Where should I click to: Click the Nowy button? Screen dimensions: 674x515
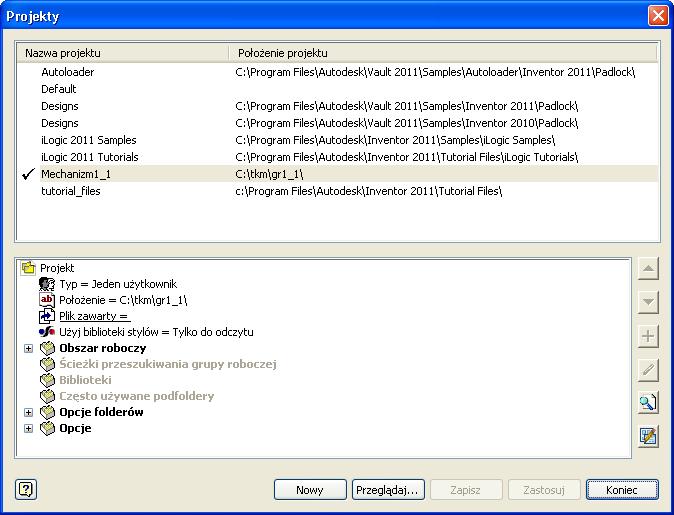[x=310, y=490]
